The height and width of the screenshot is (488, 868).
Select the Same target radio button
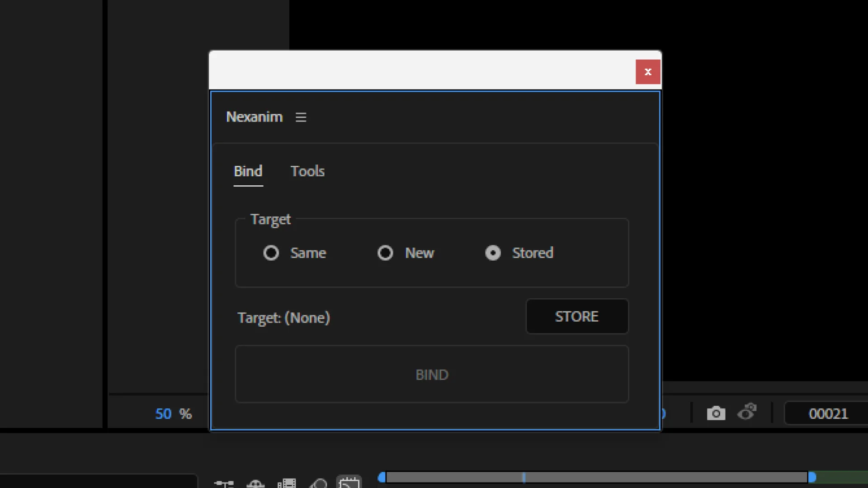[x=271, y=253]
